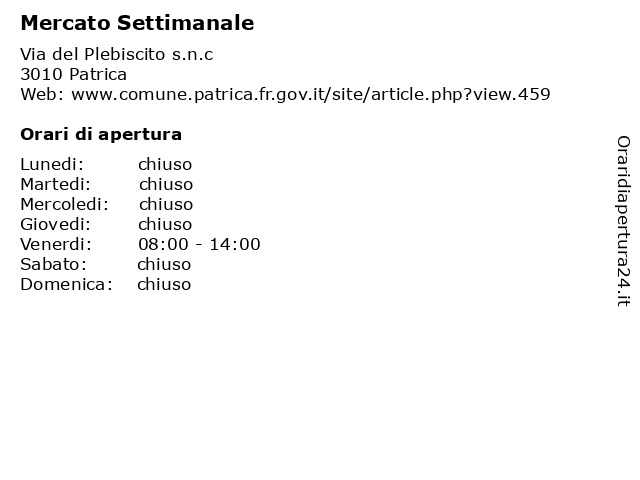
Task: Open the comune.patrica.fr.gov.it web link
Action: coord(311,94)
